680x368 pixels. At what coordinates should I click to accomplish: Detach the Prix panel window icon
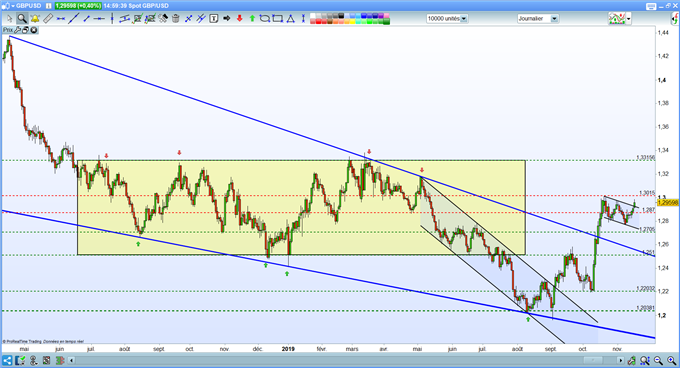[x=25, y=30]
